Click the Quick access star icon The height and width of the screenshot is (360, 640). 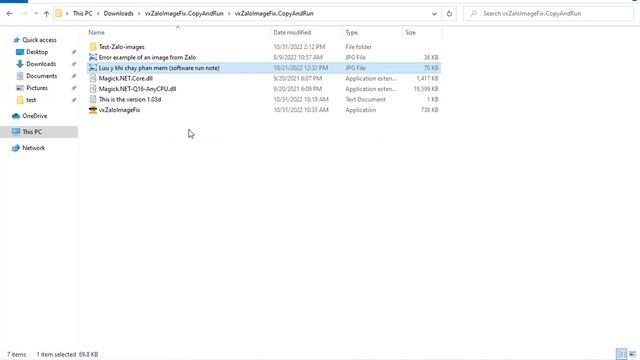tap(16, 40)
